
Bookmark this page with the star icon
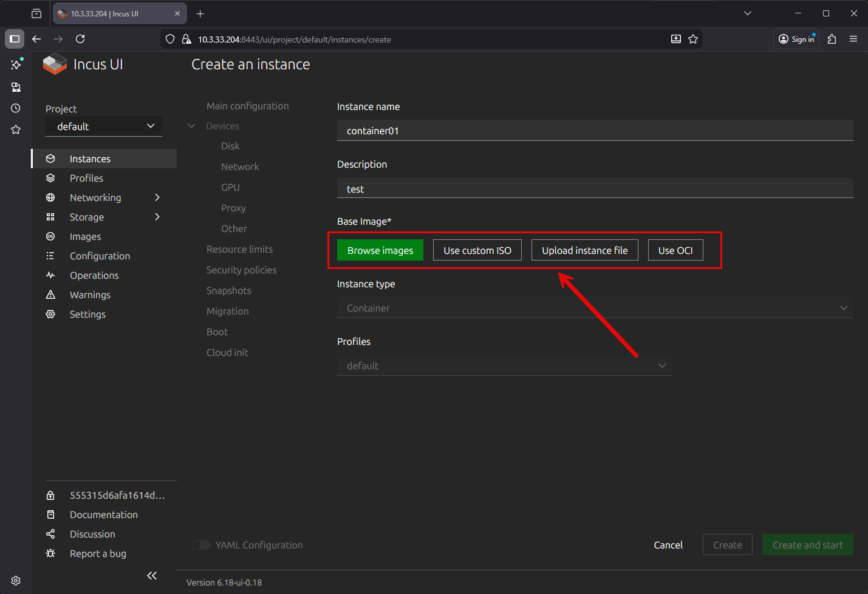(693, 39)
